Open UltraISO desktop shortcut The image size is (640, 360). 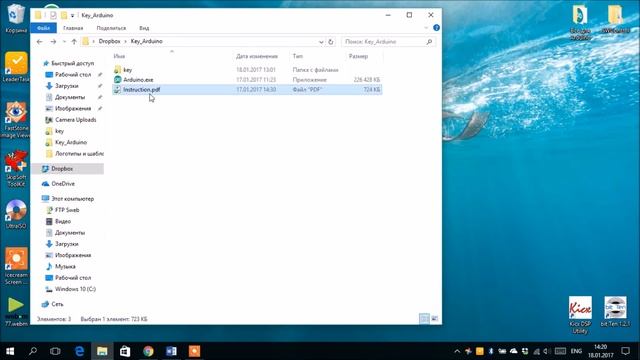16,214
